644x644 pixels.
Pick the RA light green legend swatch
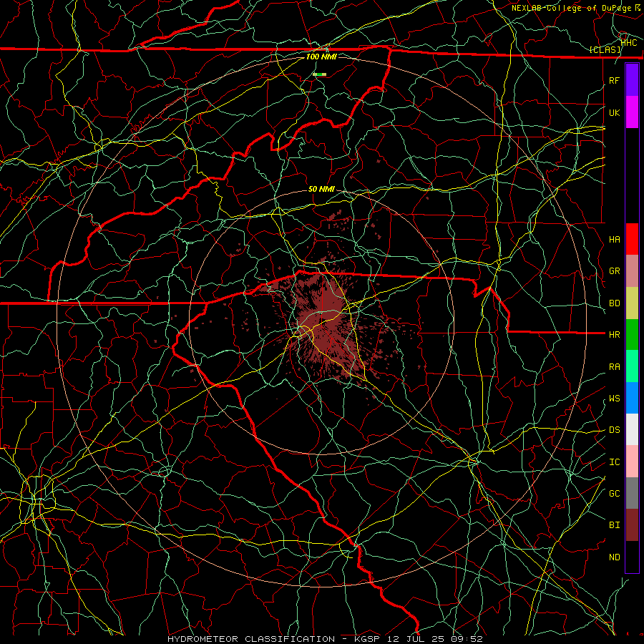pos(632,366)
